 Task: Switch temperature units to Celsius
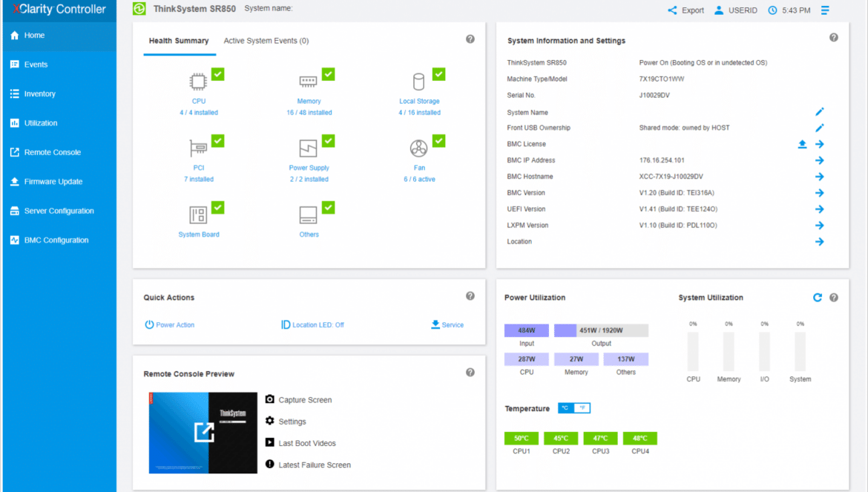pos(566,408)
